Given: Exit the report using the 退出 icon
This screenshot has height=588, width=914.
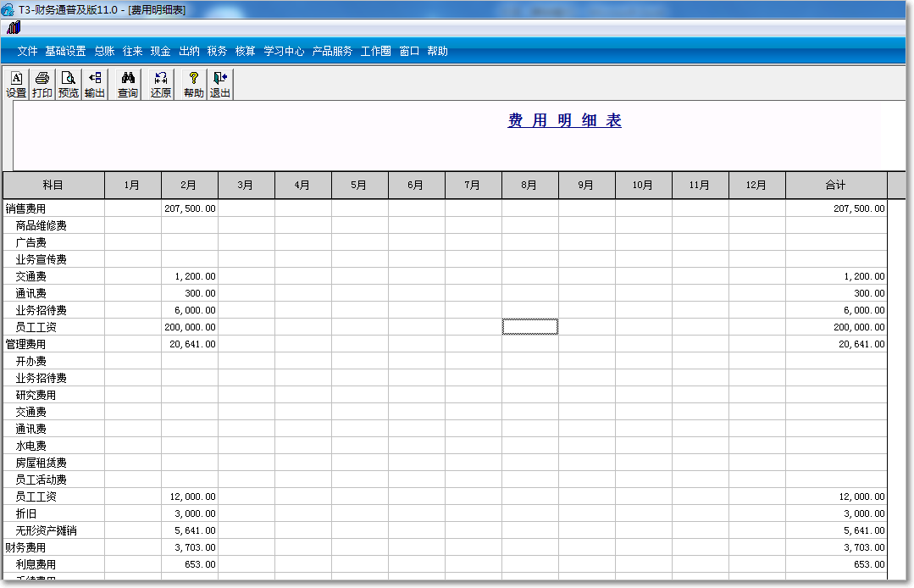Looking at the screenshot, I should [219, 83].
